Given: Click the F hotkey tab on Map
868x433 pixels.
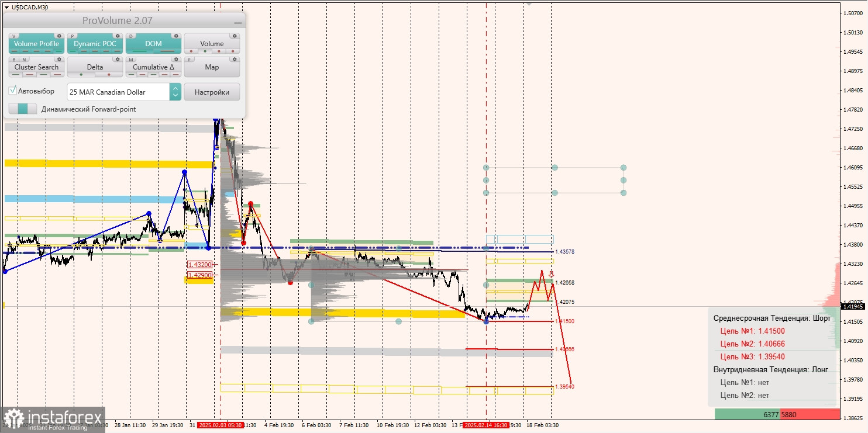Looking at the screenshot, I should [190, 59].
